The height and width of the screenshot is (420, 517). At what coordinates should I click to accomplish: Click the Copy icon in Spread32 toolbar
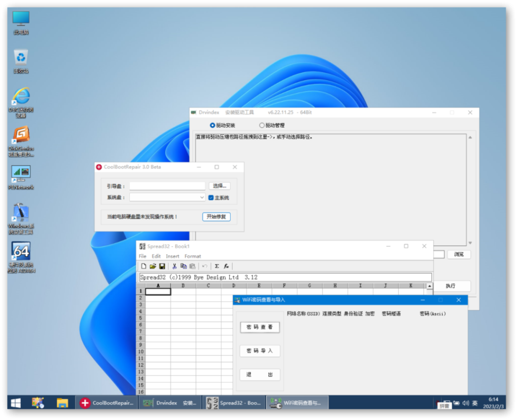pos(183,266)
